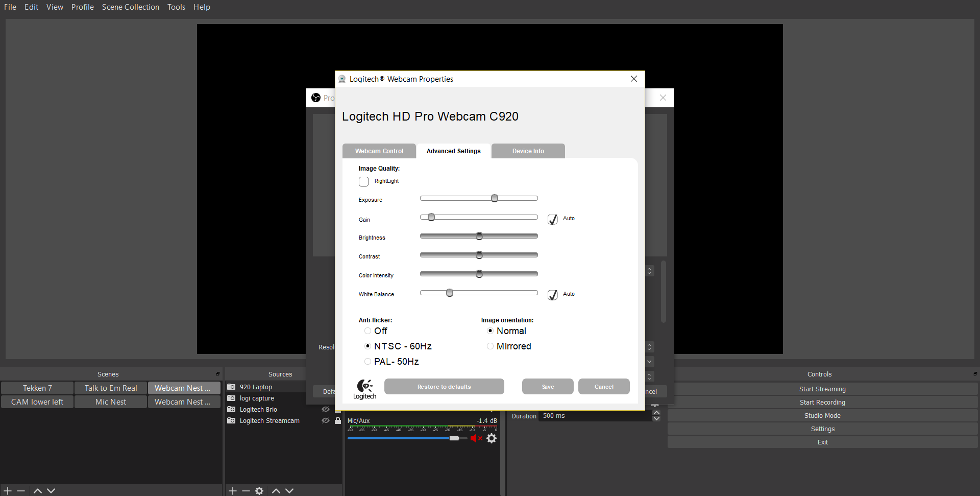Cancel the webcam properties dialog
Viewport: 980px width, 496px height.
tap(604, 387)
